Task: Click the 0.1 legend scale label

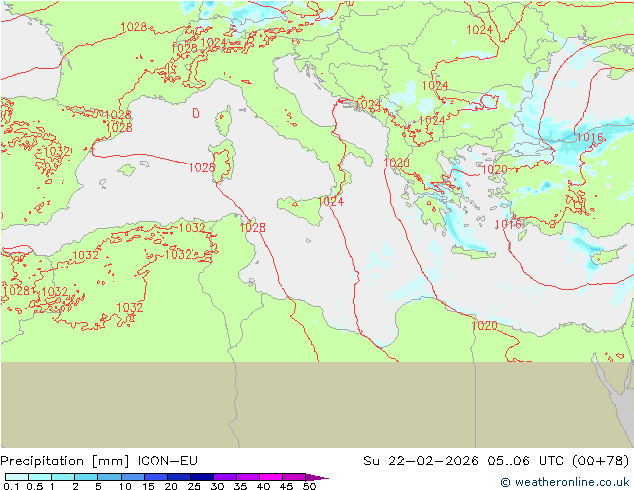Action: pyautogui.click(x=11, y=486)
